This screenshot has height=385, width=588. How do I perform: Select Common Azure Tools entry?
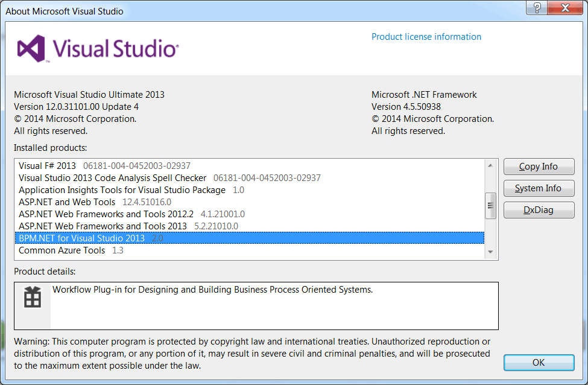pyautogui.click(x=250, y=250)
